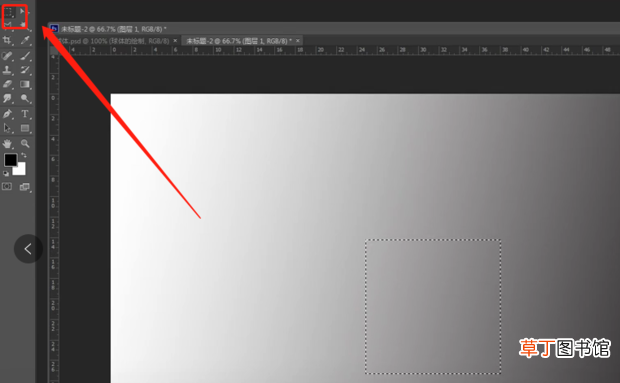The image size is (620, 383).
Task: Select the Crop tool
Action: click(x=7, y=40)
